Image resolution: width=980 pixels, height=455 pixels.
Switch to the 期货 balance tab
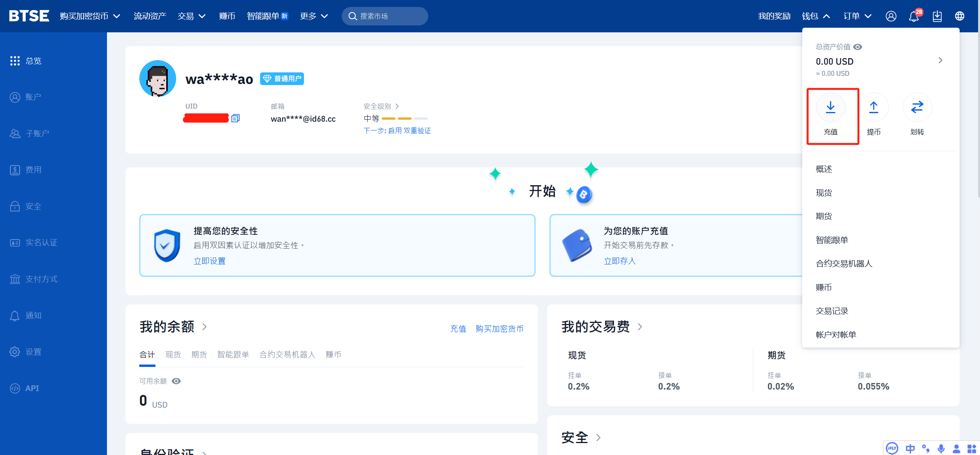tap(199, 355)
